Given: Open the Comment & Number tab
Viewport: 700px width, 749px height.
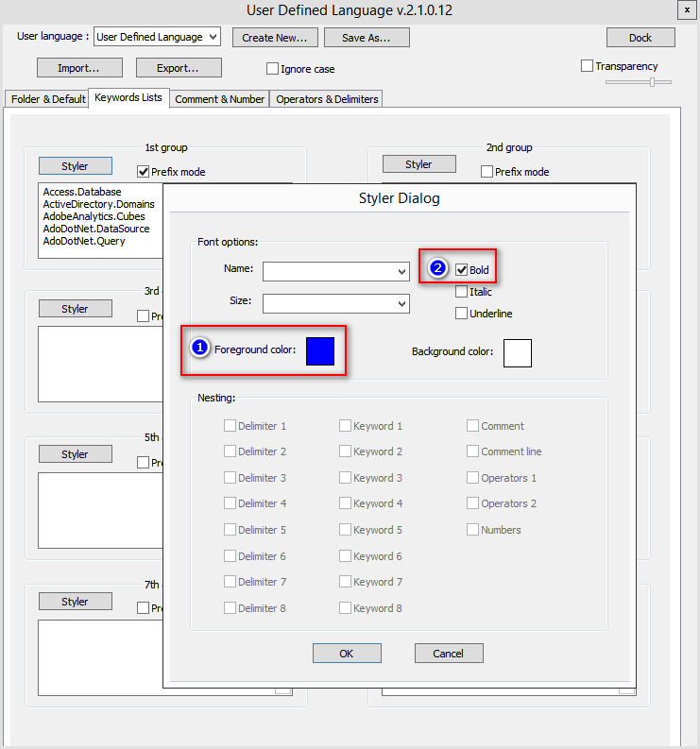Looking at the screenshot, I should (219, 99).
